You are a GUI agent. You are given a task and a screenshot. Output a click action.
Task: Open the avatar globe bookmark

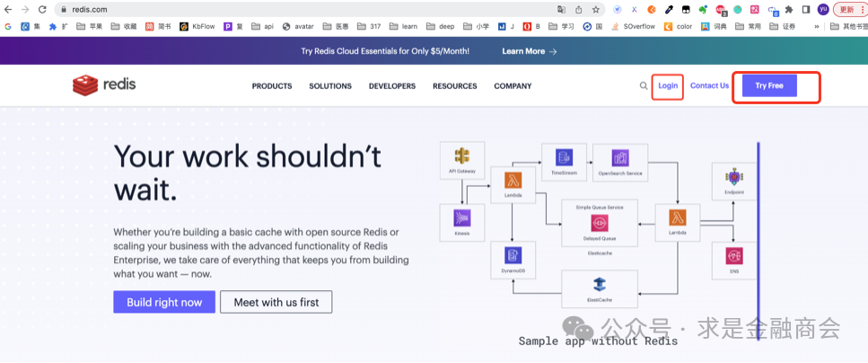pos(298,26)
